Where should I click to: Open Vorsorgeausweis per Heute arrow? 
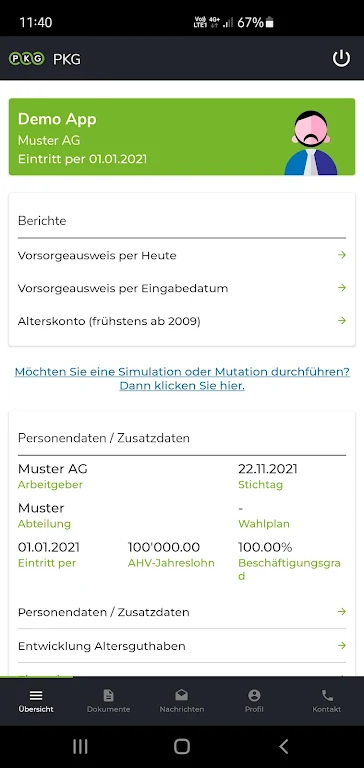coord(342,255)
